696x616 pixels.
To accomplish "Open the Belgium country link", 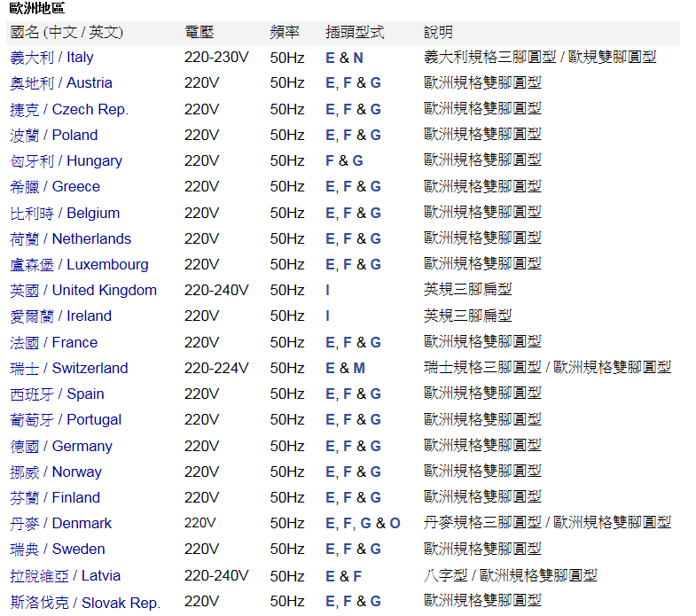I will click(65, 213).
